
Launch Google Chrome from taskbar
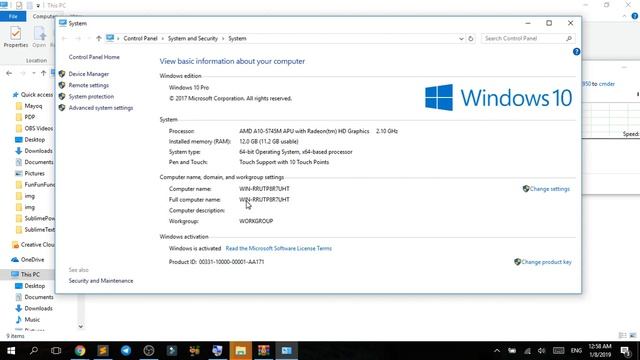(x=80, y=351)
